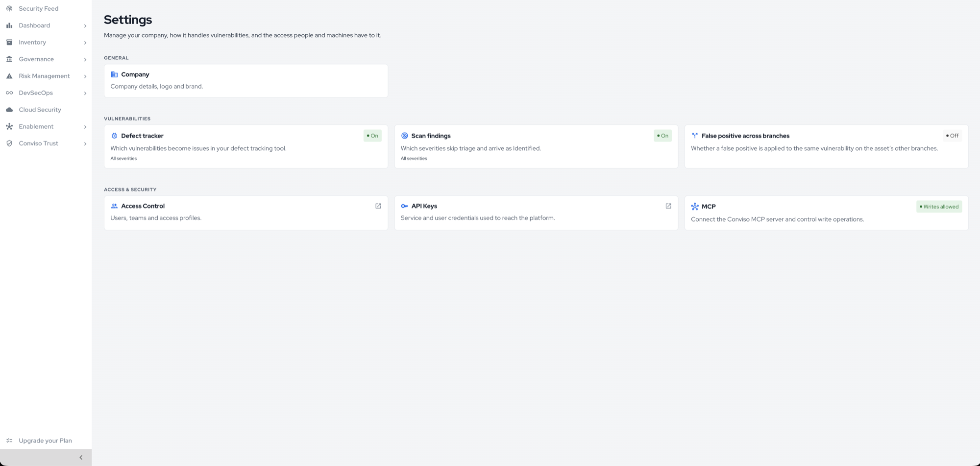
Task: Toggle the False positive Off badge
Action: coord(953,136)
